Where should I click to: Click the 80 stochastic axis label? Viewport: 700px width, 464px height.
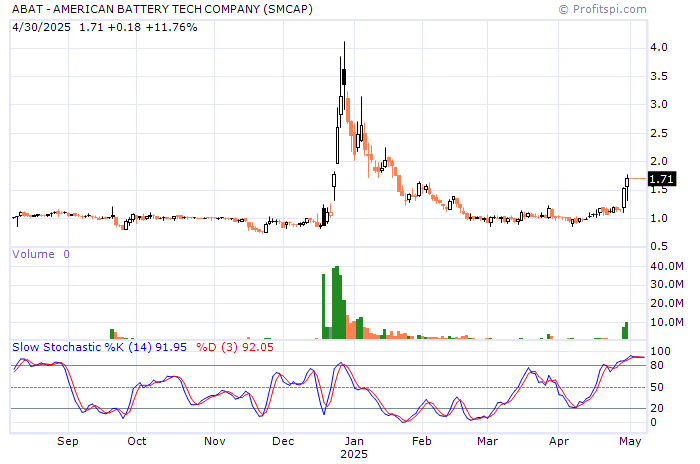click(x=657, y=365)
